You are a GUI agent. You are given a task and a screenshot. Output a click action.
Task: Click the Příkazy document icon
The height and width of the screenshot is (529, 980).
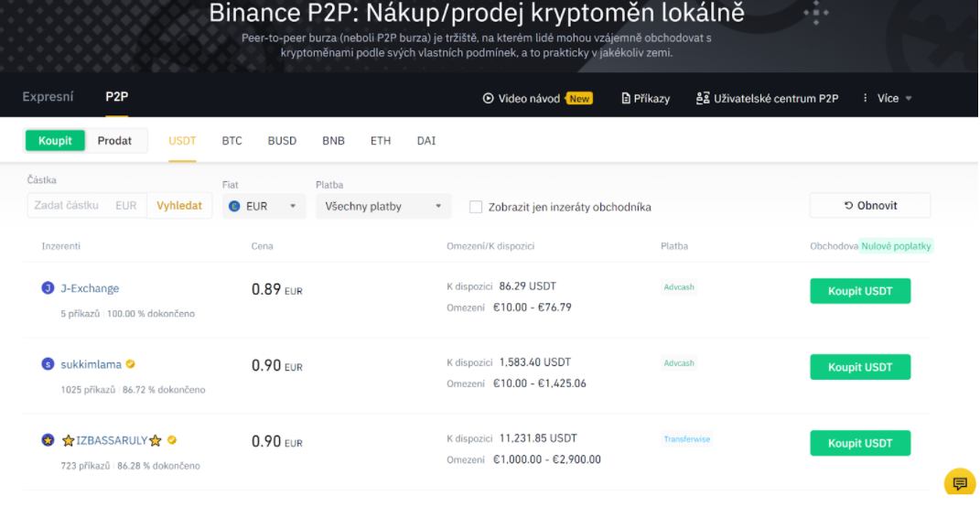click(625, 98)
